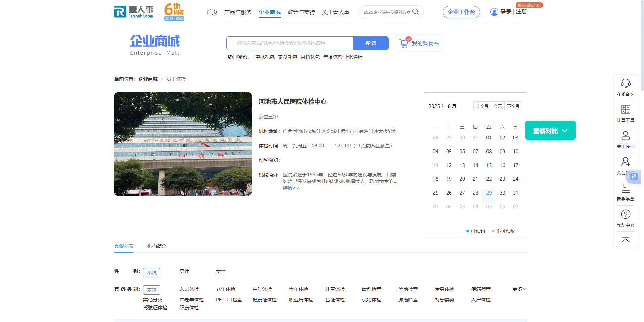Select 驾驶证体检 category filter
Viewport: 644px width, 322px height.
coord(155,308)
